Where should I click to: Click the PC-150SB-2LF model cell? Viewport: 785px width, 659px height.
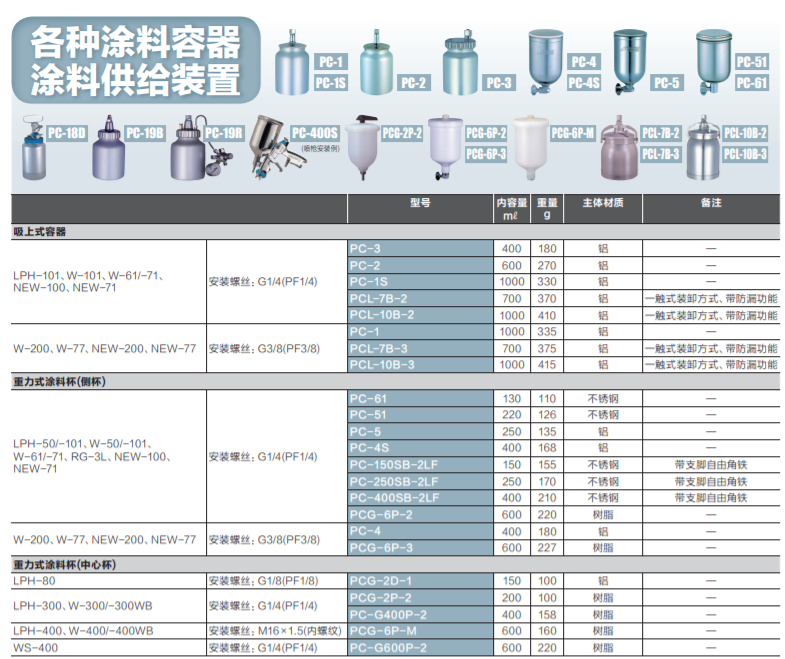pos(420,465)
